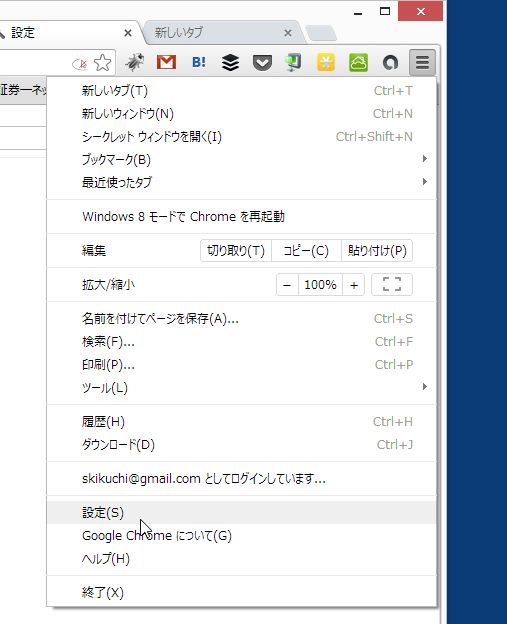Image resolution: width=507 pixels, height=624 pixels.
Task: Select 新しいタブ(T) menu item
Action: [242, 91]
